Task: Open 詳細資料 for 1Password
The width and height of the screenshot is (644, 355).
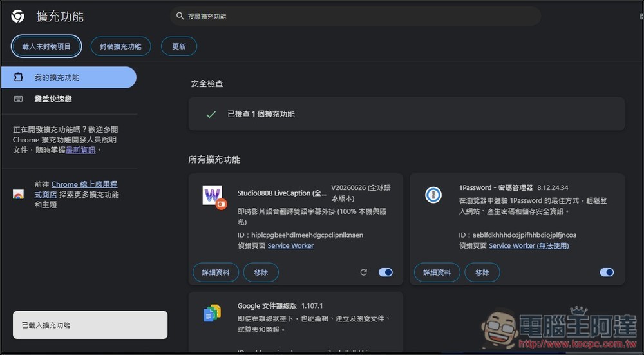Action: [x=437, y=273]
